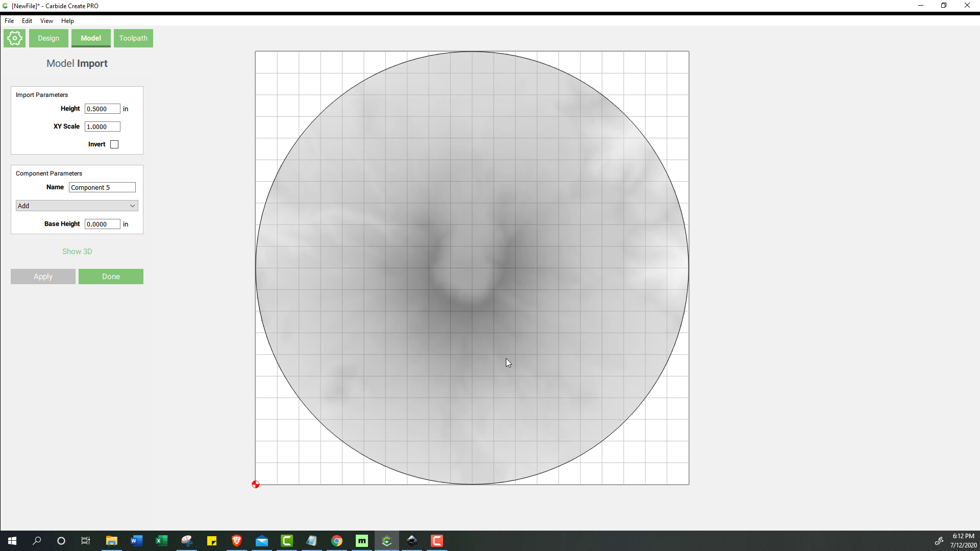Screen dimensions: 980x551
Task: Open the File menu
Action: 9,21
